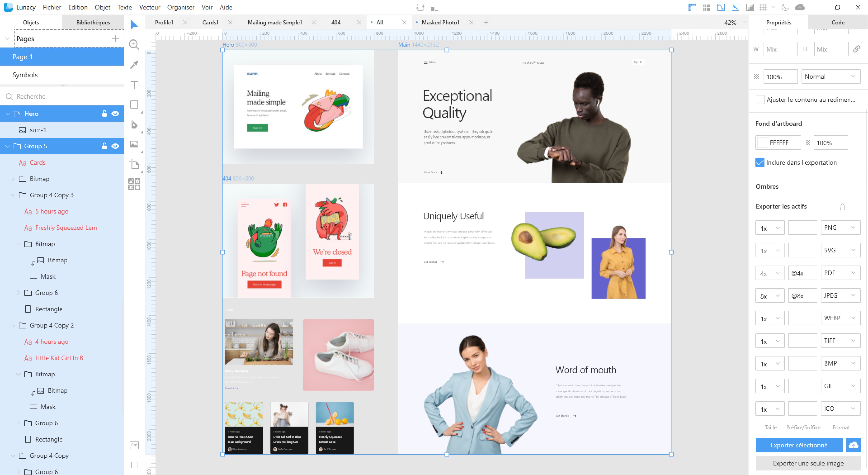
Task: Select the Eyedropper tool
Action: pyautogui.click(x=134, y=64)
